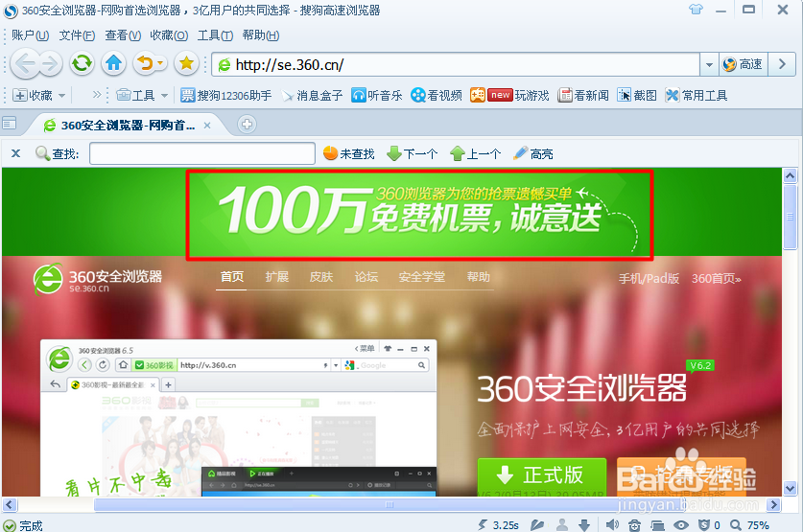The height and width of the screenshot is (532, 803).
Task: Open the 查看(V) menu
Action: tap(123, 35)
